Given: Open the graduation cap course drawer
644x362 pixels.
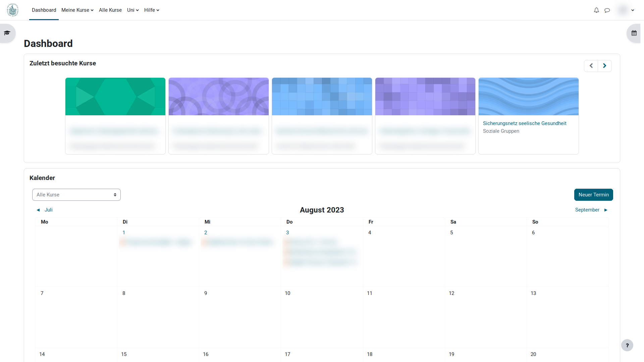Looking at the screenshot, I should pos(7,33).
